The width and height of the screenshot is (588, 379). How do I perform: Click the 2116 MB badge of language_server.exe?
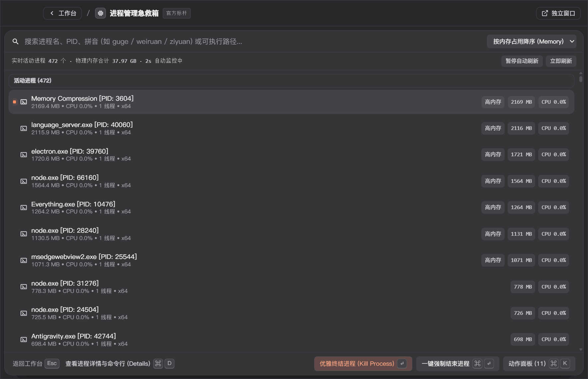[x=521, y=128]
